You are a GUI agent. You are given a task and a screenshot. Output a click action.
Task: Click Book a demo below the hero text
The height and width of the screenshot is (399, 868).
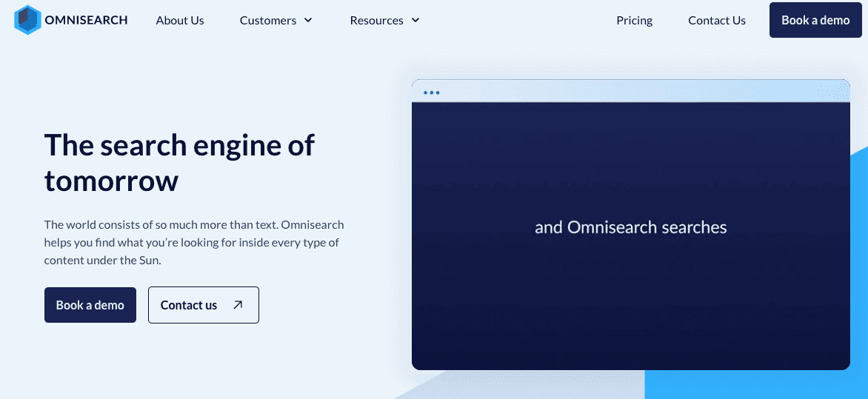(90, 305)
